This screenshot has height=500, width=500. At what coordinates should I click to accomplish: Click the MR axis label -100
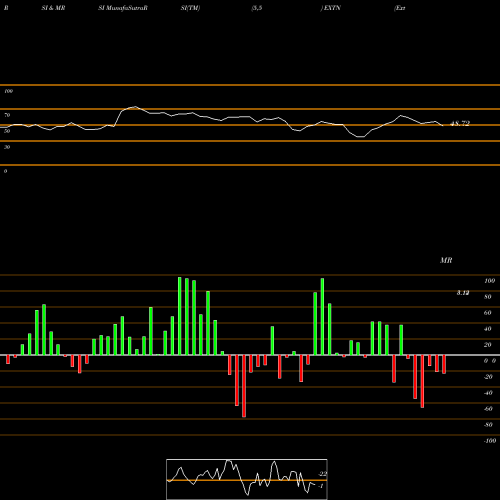pos(490,441)
